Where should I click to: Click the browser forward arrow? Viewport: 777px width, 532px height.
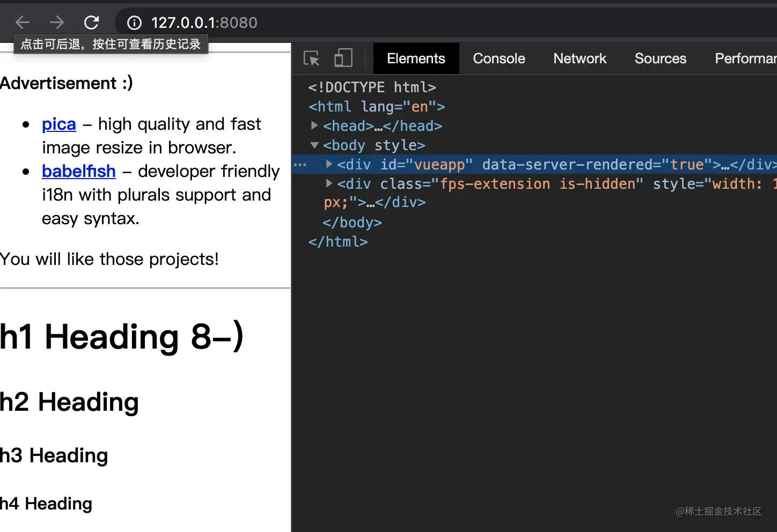tap(56, 22)
